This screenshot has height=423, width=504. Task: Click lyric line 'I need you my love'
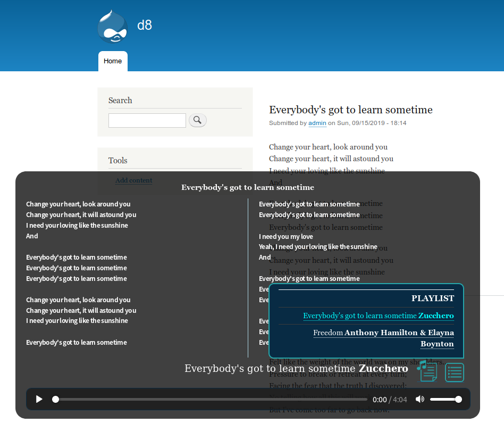pos(285,236)
